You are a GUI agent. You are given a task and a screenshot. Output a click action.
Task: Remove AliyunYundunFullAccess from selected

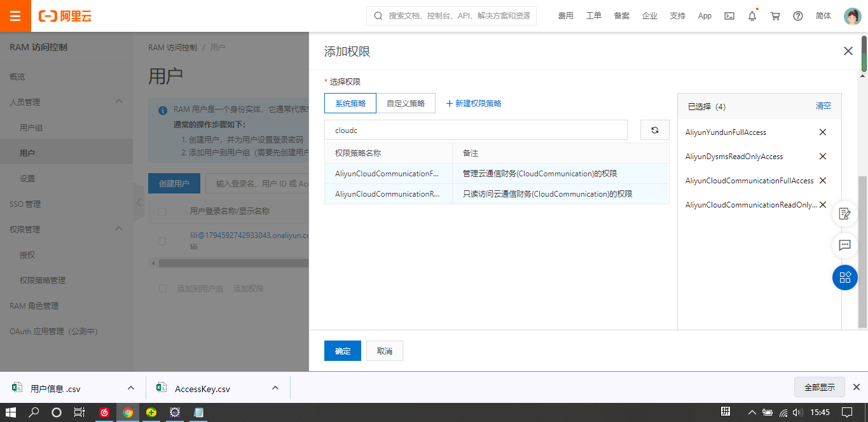822,132
